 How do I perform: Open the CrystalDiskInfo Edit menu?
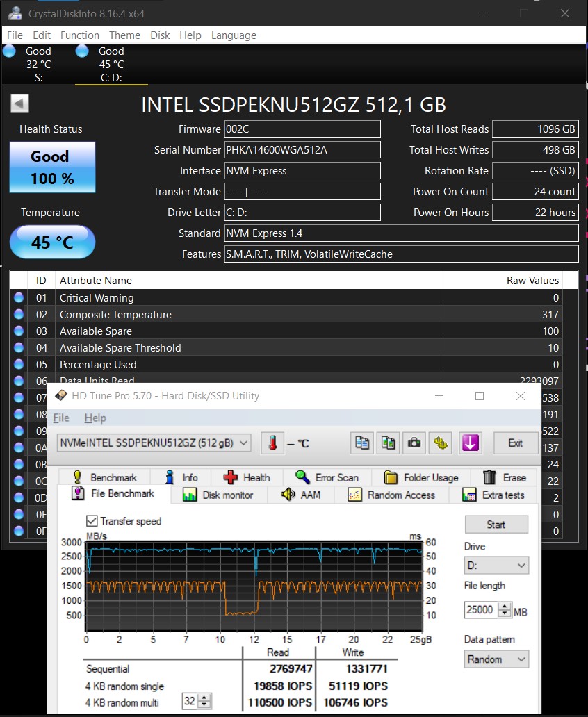[x=42, y=35]
